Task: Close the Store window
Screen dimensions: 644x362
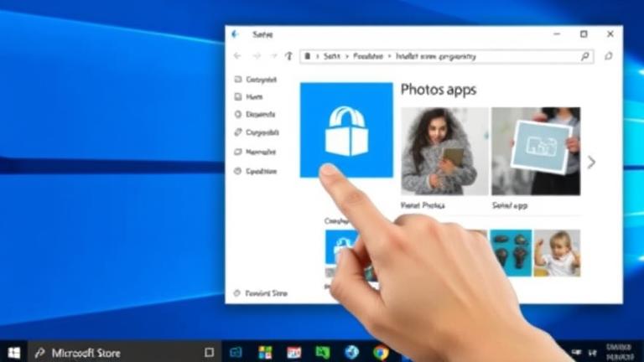Action: (610, 34)
